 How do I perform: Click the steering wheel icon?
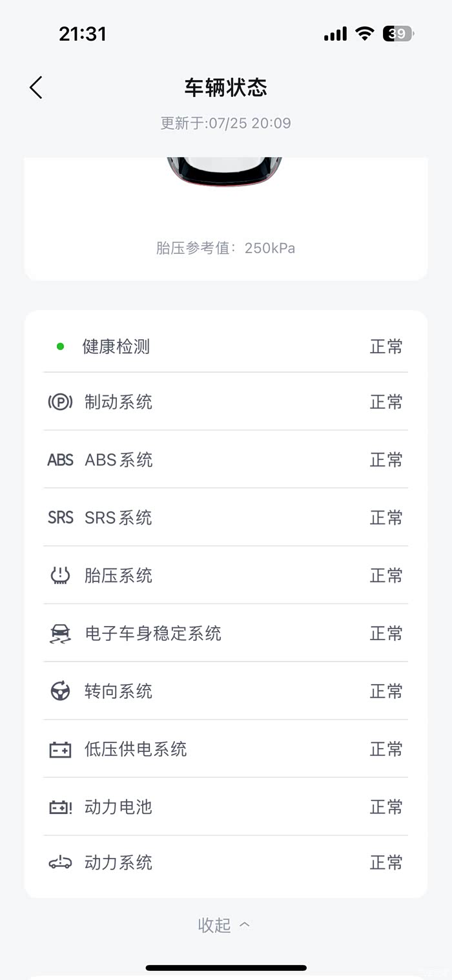[x=61, y=691]
